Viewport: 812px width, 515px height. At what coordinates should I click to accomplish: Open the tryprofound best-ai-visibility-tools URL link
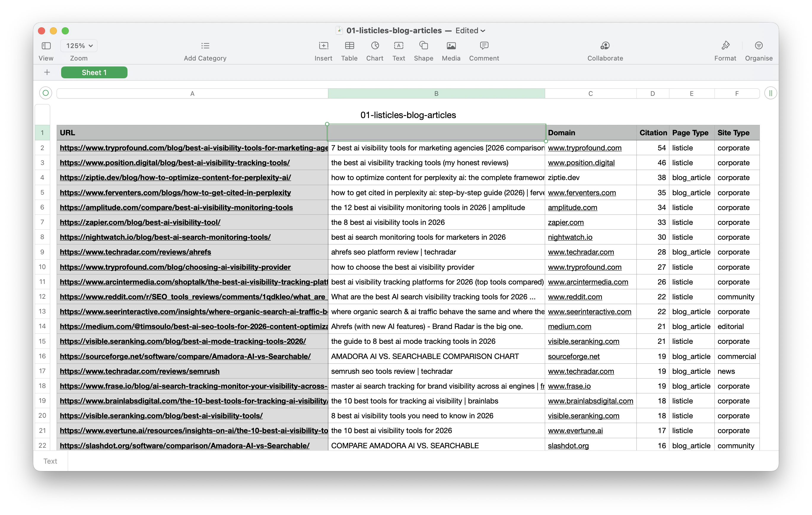point(194,148)
